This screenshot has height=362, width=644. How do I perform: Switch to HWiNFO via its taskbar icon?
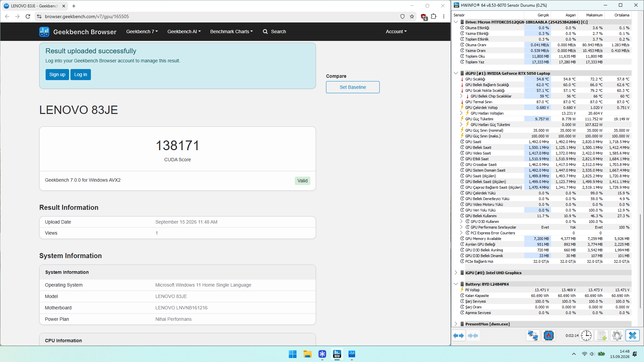(337, 354)
